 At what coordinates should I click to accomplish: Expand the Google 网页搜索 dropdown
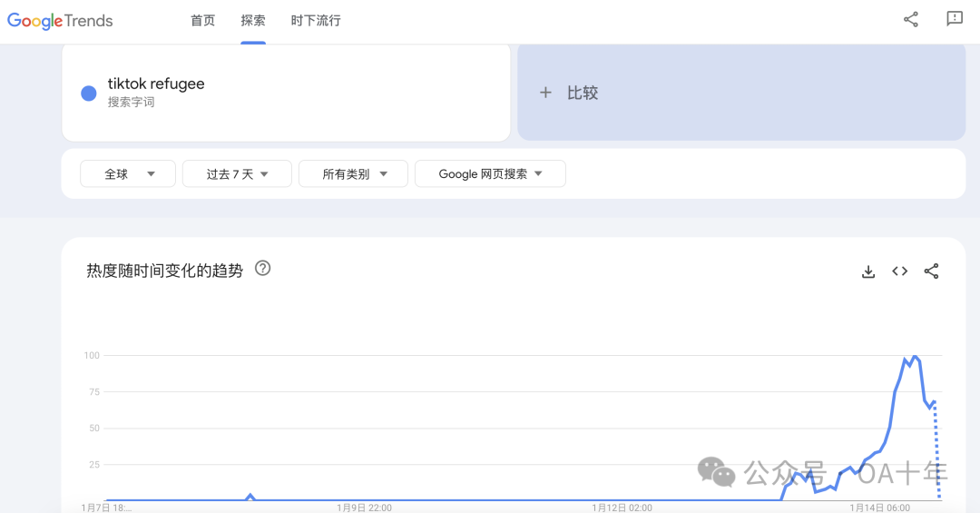490,174
